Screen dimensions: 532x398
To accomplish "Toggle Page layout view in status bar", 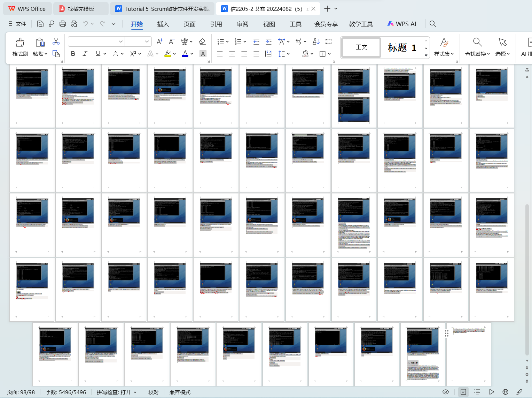I will (463, 392).
